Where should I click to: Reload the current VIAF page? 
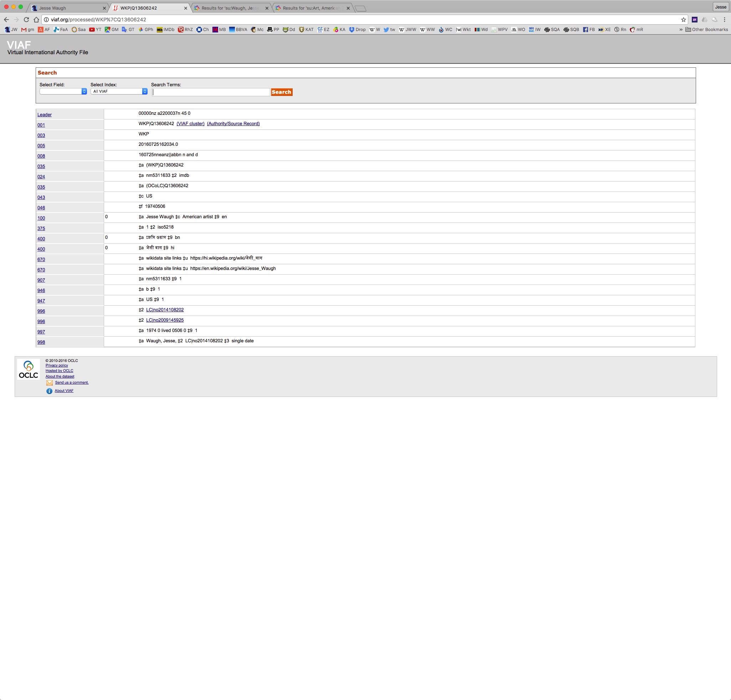coord(26,20)
